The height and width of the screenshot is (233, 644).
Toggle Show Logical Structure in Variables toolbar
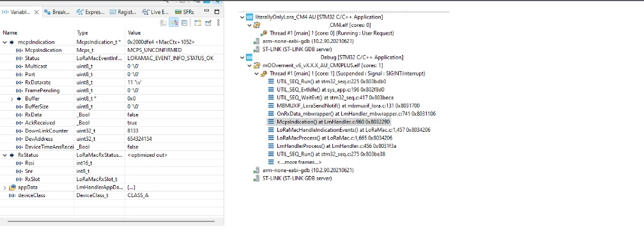pyautogui.click(x=174, y=23)
